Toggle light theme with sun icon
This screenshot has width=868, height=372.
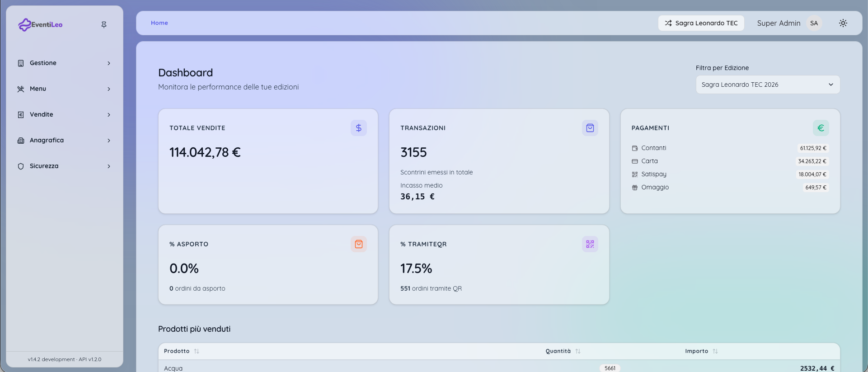tap(843, 23)
